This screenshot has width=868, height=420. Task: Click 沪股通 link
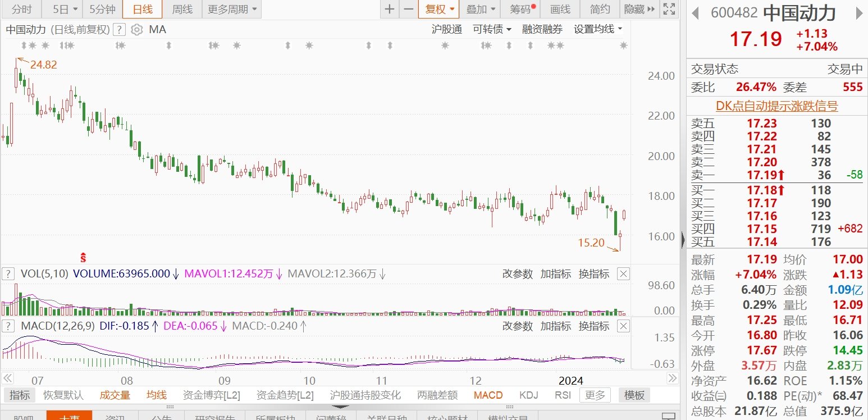click(446, 29)
